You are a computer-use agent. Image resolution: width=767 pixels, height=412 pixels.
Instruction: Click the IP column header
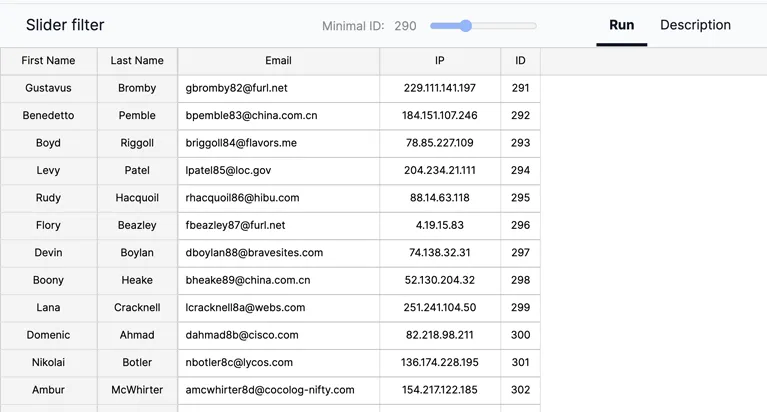tap(440, 61)
